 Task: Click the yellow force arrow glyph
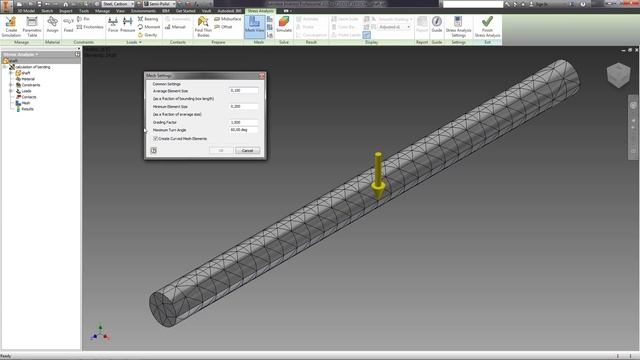point(378,176)
